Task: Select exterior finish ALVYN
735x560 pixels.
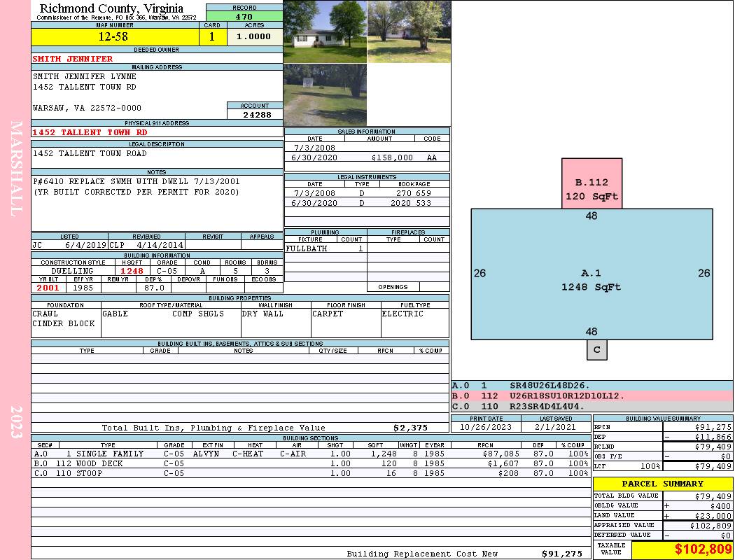Action: (206, 454)
